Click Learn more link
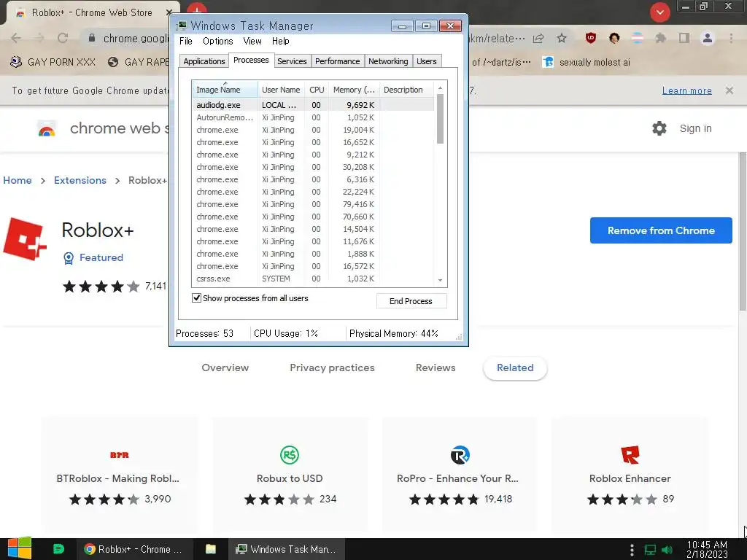This screenshot has width=747, height=560. (x=687, y=90)
